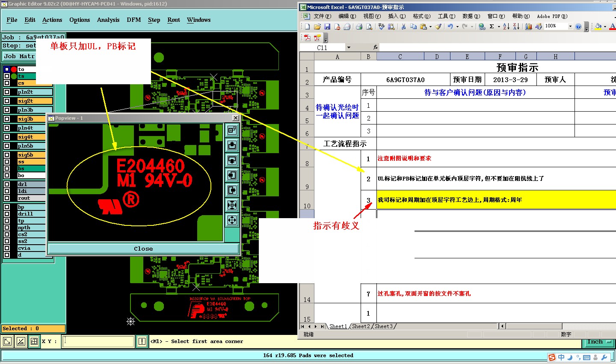Click Chart Wizard icon in Excel
616x364 pixels.
point(529,27)
